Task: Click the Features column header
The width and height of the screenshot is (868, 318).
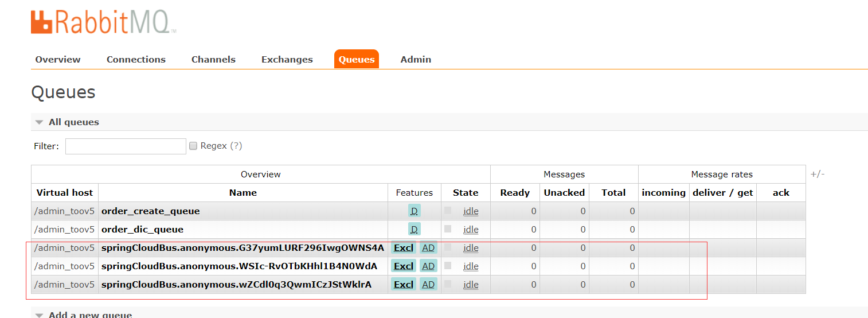Action: coord(415,193)
